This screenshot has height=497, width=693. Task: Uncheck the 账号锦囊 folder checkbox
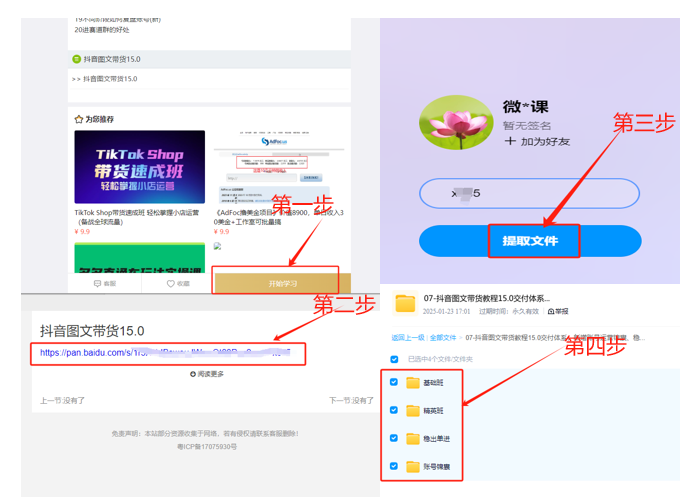pos(394,466)
